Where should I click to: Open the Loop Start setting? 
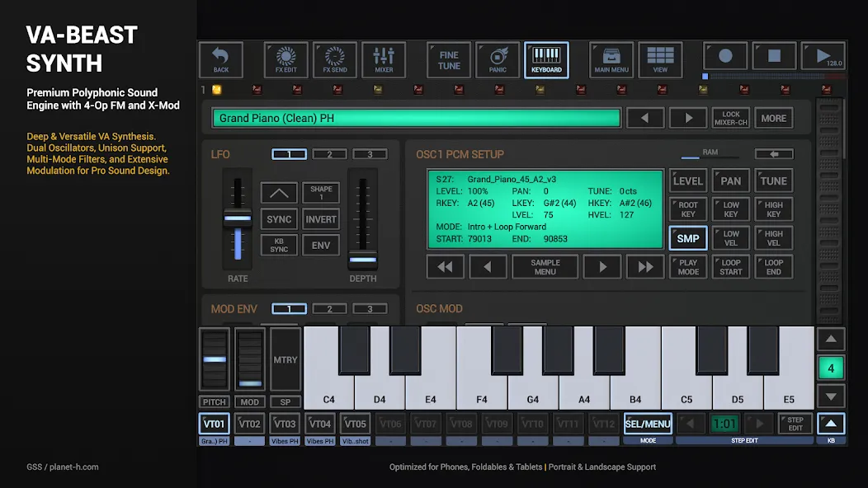pyautogui.click(x=731, y=267)
